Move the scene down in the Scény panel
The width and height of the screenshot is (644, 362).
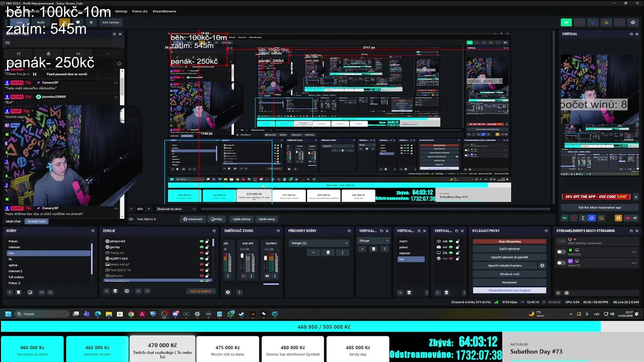point(50,292)
